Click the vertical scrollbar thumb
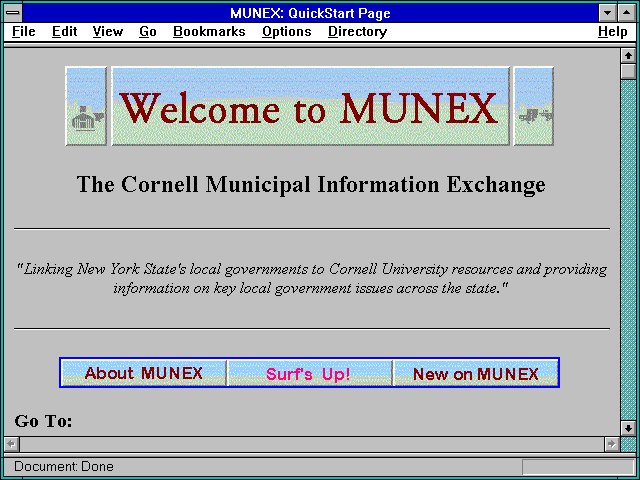The image size is (640, 480). click(628, 71)
